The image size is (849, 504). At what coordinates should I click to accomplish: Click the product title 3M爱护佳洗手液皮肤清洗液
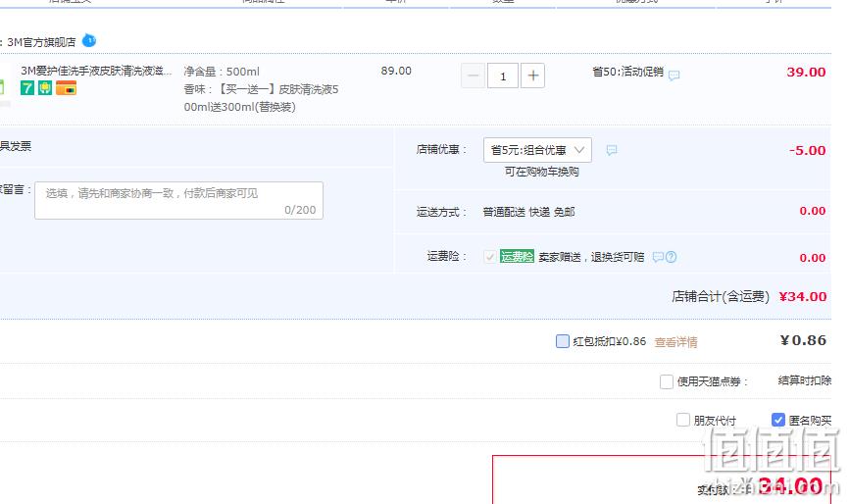point(96,71)
